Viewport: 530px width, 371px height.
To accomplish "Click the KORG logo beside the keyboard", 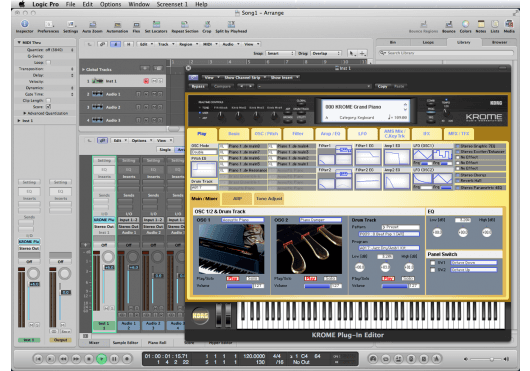I will pos(200,316).
